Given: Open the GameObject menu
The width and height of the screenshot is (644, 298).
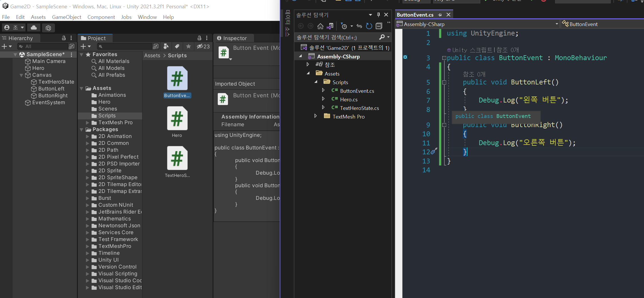Looking at the screenshot, I should (x=66, y=17).
